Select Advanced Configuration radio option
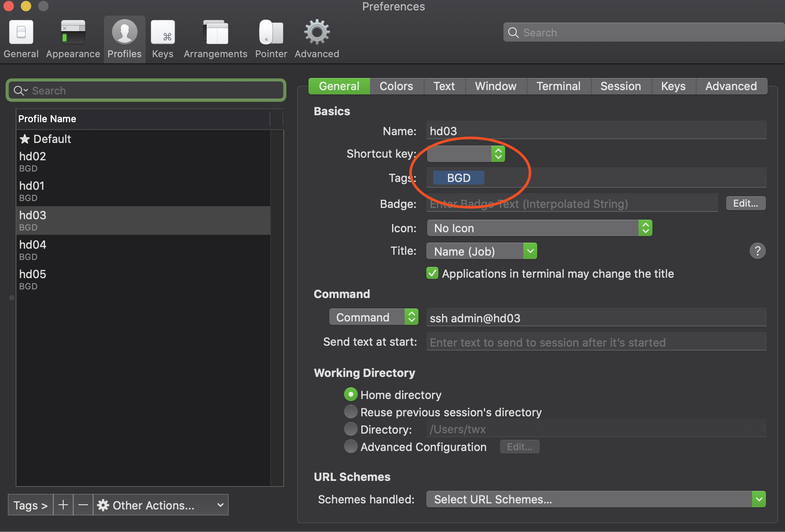 [351, 447]
